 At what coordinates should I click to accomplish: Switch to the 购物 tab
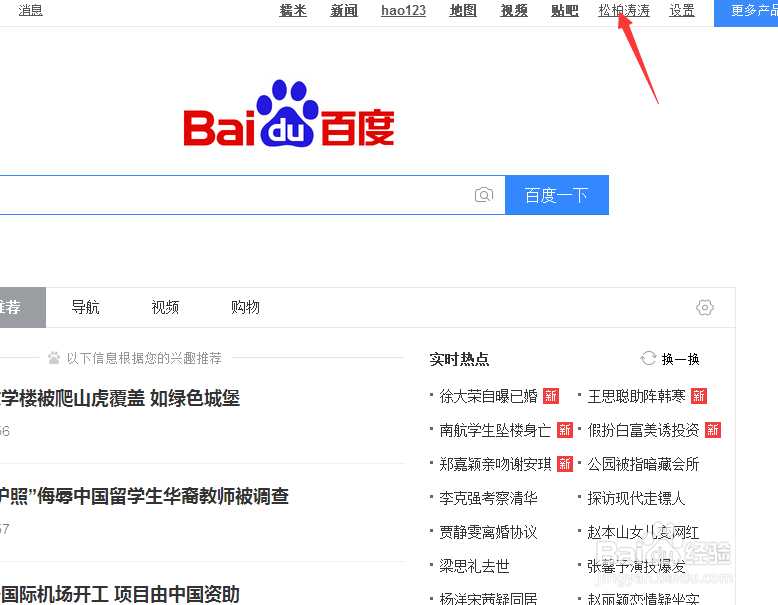click(x=245, y=307)
